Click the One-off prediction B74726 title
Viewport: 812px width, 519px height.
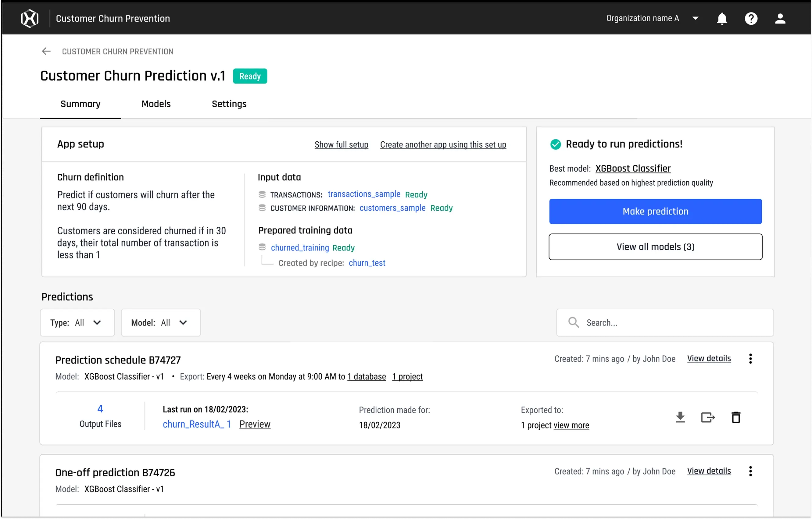(x=115, y=472)
